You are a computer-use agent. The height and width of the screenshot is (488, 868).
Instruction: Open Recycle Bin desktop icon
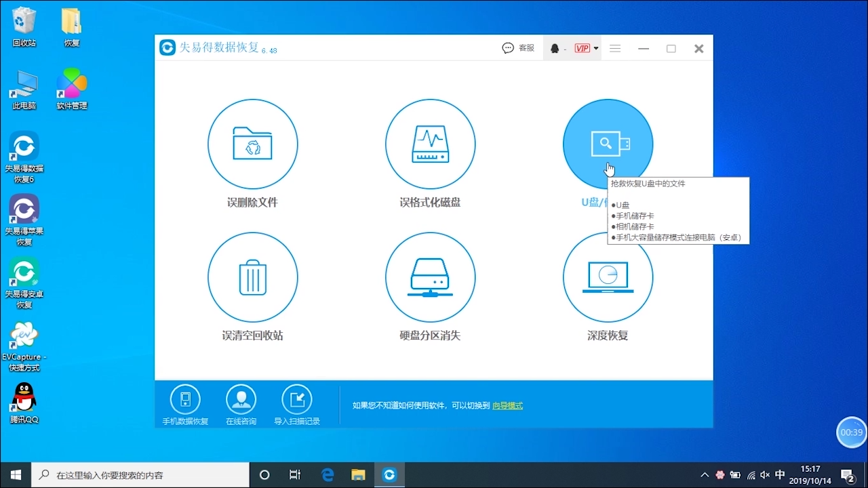click(24, 27)
